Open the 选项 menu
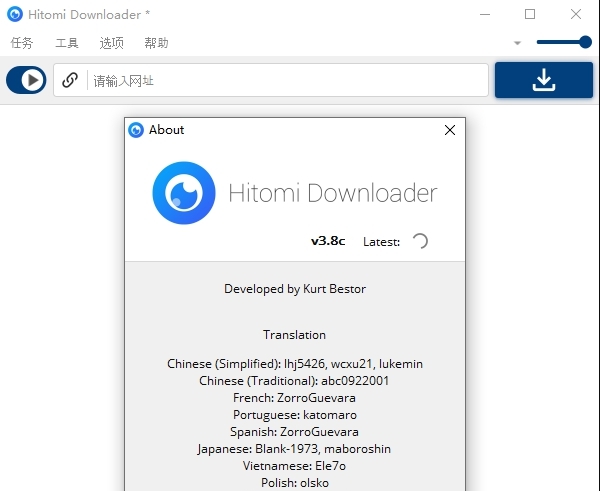 click(x=111, y=43)
